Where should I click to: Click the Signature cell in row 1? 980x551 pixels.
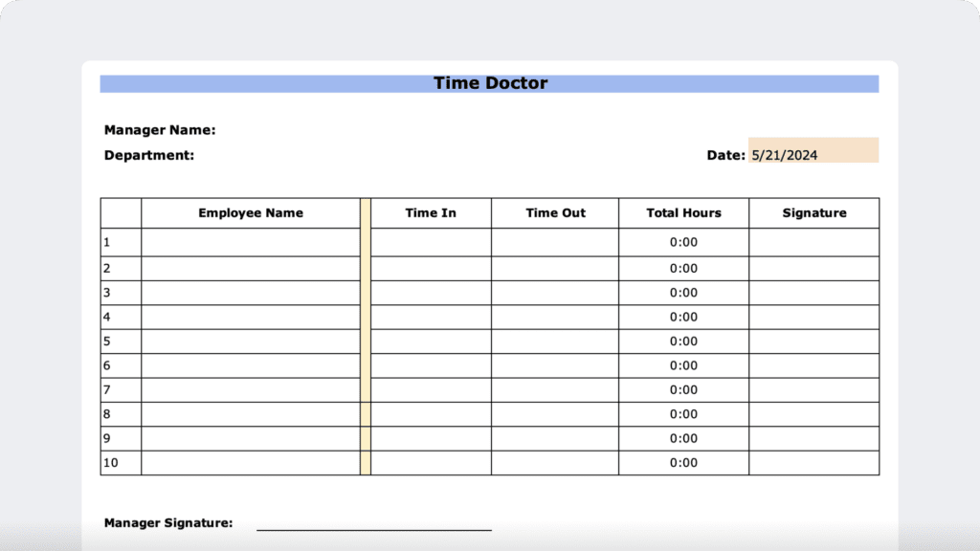[x=813, y=242]
